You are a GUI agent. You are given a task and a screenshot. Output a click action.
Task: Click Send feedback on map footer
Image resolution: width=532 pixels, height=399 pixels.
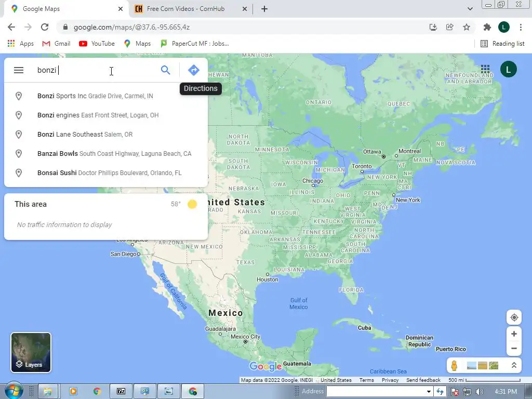[x=423, y=380]
